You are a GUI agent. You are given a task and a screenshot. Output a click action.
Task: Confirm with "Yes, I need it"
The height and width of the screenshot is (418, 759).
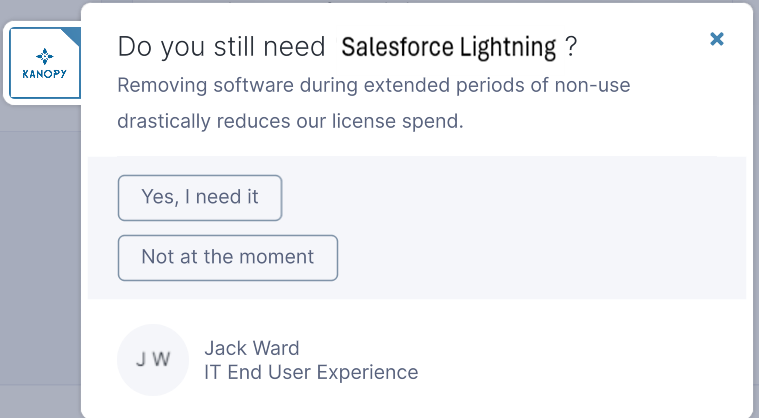click(x=200, y=197)
